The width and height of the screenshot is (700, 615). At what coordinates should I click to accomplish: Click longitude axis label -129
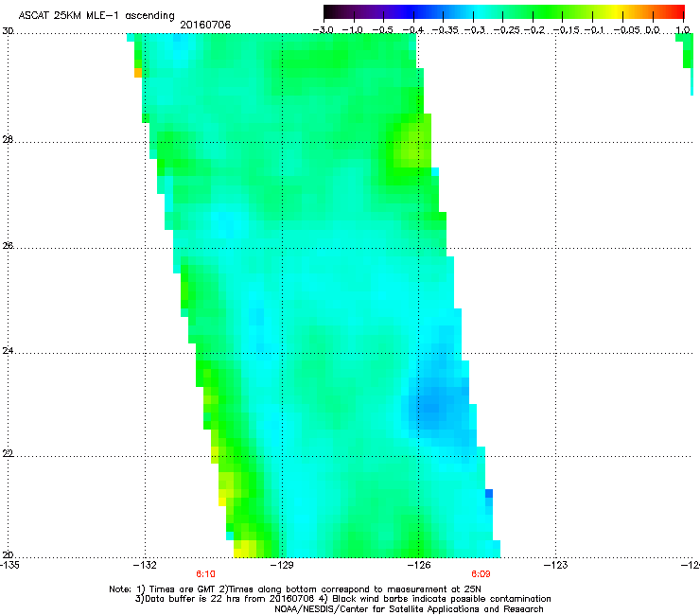pos(282,565)
